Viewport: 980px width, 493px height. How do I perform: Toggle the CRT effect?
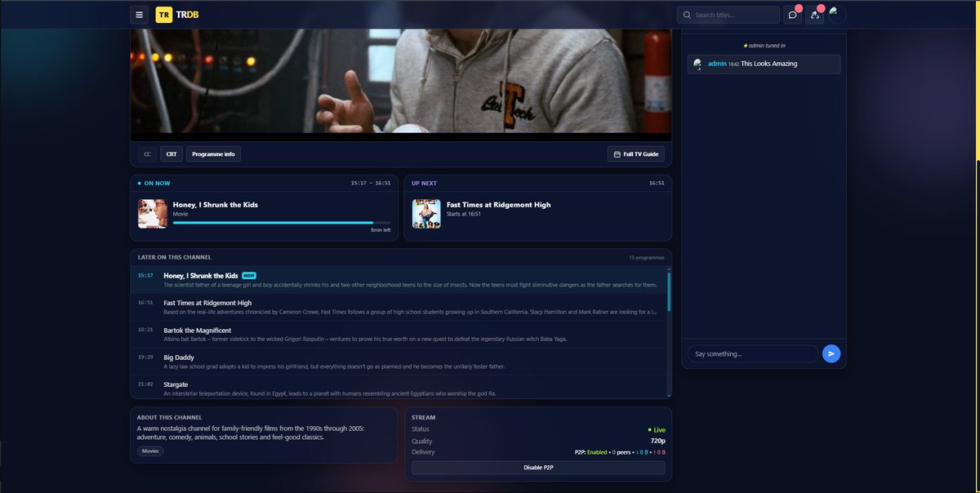(171, 154)
